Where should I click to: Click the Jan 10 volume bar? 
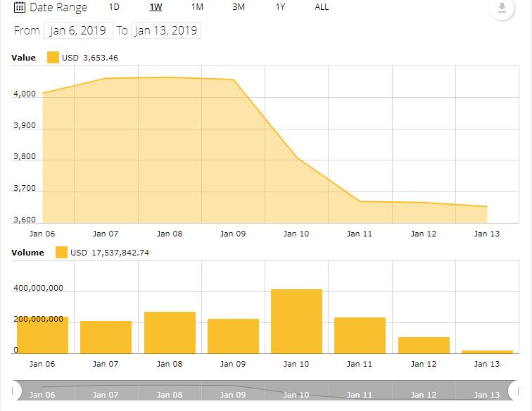[296, 321]
